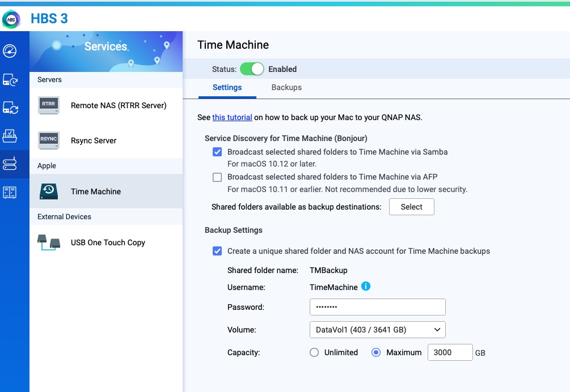This screenshot has height=392, width=570.
Task: Open the Storage Spaces sidebar icon
Action: (x=10, y=193)
